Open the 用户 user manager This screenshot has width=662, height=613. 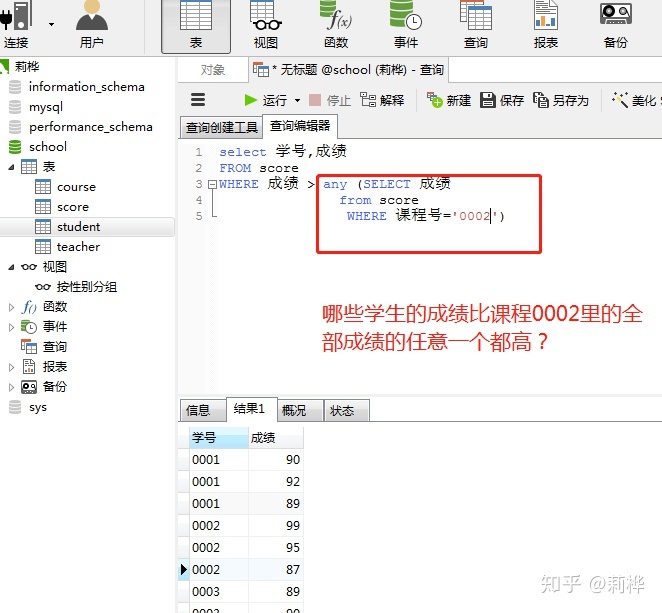pyautogui.click(x=92, y=25)
